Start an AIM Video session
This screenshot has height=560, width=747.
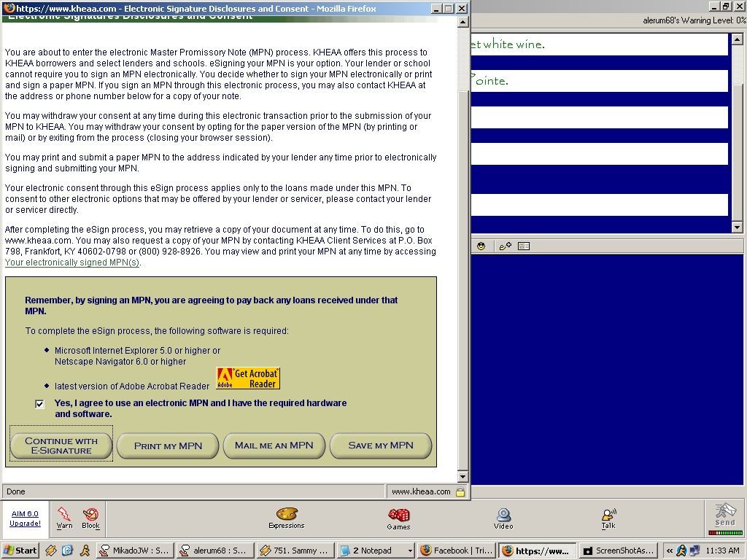pyautogui.click(x=503, y=518)
